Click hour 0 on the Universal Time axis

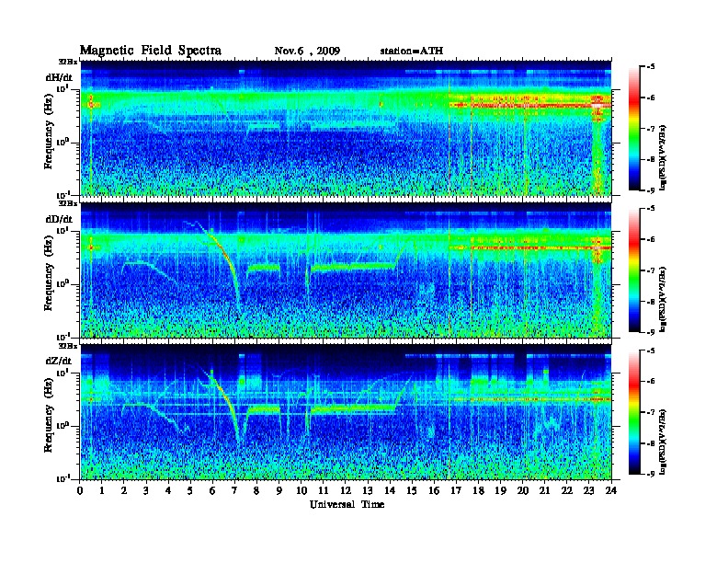coord(80,491)
